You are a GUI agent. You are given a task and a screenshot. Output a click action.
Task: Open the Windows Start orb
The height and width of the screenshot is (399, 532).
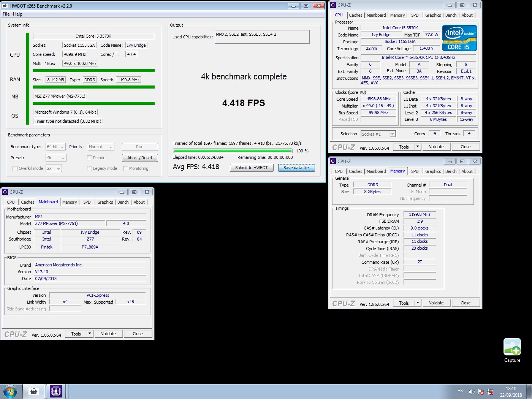(10, 391)
